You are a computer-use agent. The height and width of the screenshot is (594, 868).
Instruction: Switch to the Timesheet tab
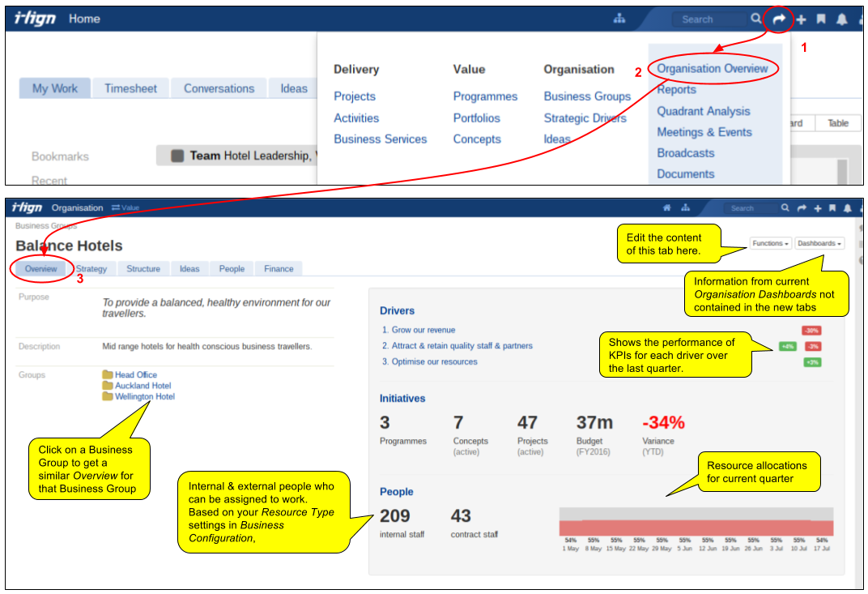pyautogui.click(x=130, y=88)
